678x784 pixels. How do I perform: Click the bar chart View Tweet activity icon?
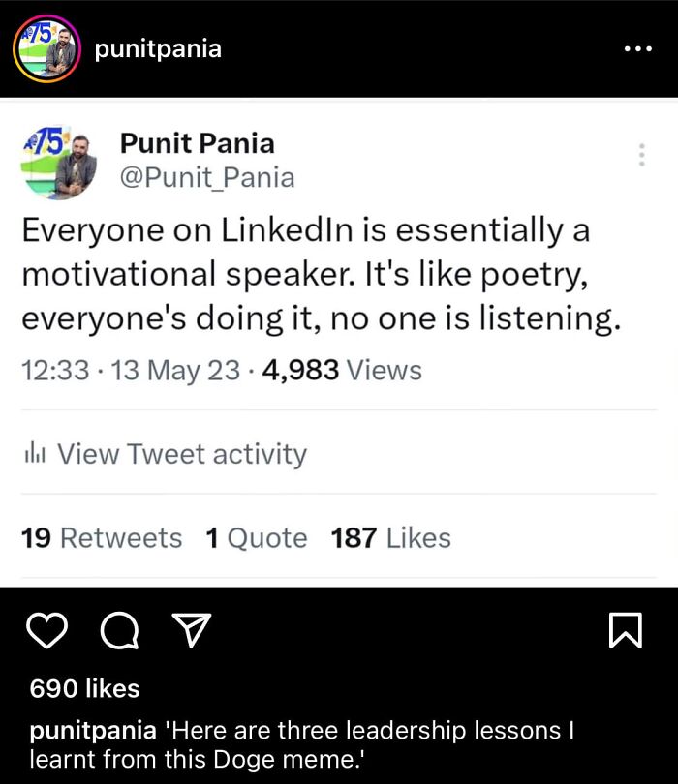[36, 453]
